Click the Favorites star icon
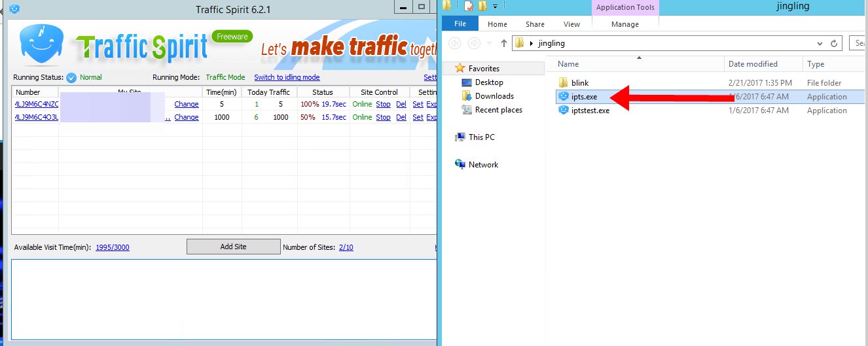This screenshot has height=346, width=868. pyautogui.click(x=460, y=68)
